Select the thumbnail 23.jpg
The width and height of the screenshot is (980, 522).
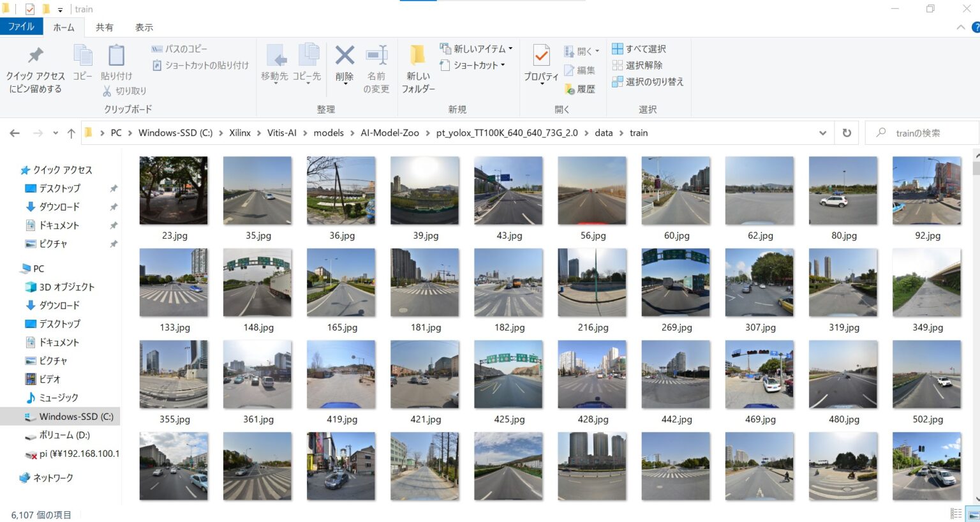pos(173,190)
